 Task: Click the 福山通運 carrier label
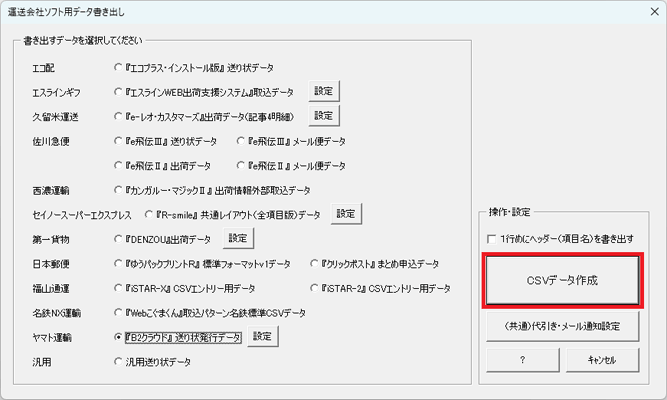point(51,289)
